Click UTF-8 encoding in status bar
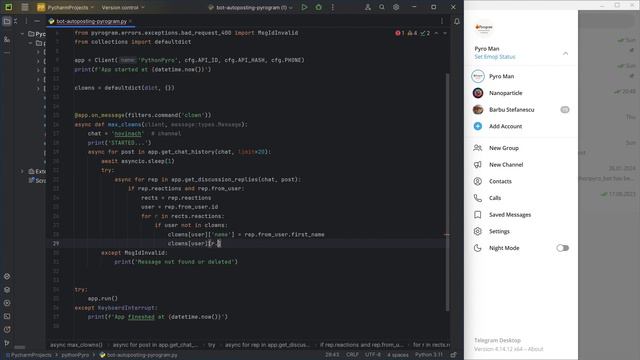 pos(373,355)
